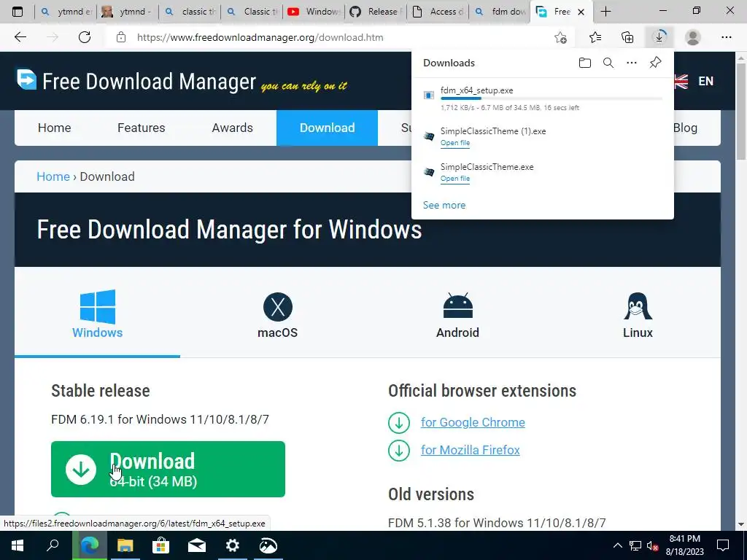
Task: Click the Mozilla Firefox extension download icon
Action: pyautogui.click(x=399, y=450)
